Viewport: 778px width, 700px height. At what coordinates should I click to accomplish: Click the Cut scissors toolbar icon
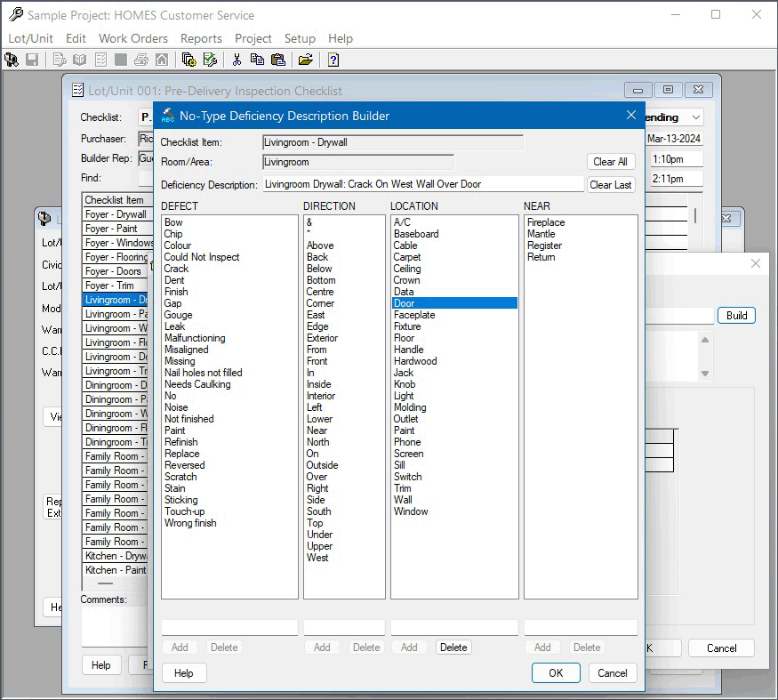click(235, 60)
